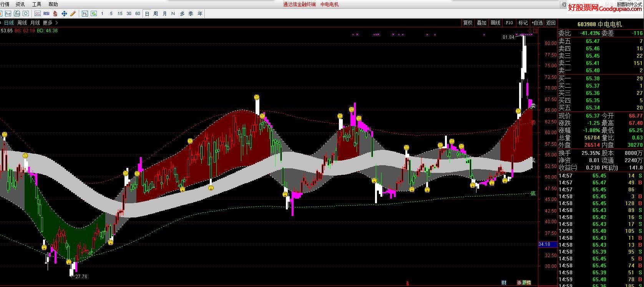Click the 画线 draw line button
Screen dimensions: 644x287
[x=495, y=23]
